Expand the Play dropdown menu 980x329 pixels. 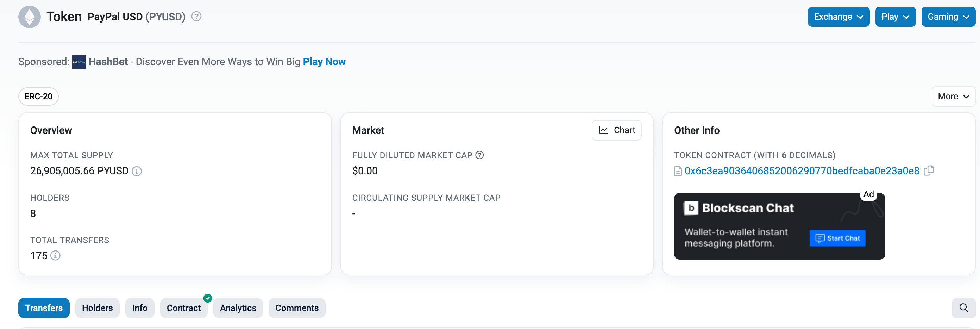point(895,17)
